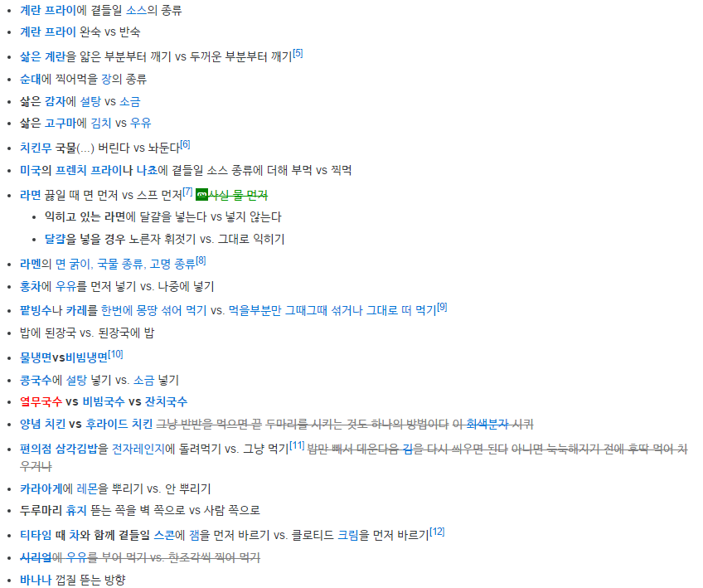Open the 물냉면 link
703x588 pixels.
[x=36, y=357]
